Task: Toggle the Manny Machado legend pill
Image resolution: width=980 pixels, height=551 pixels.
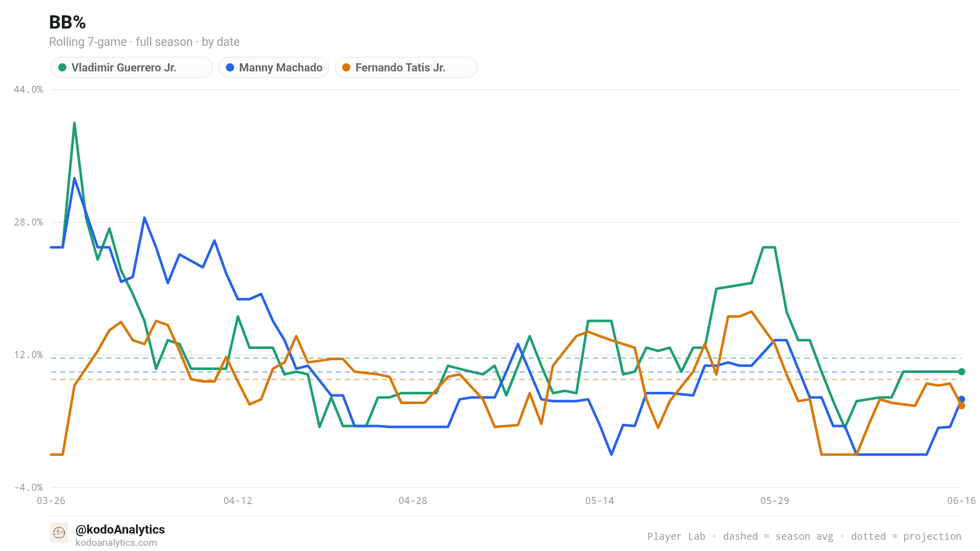Action: click(x=274, y=67)
